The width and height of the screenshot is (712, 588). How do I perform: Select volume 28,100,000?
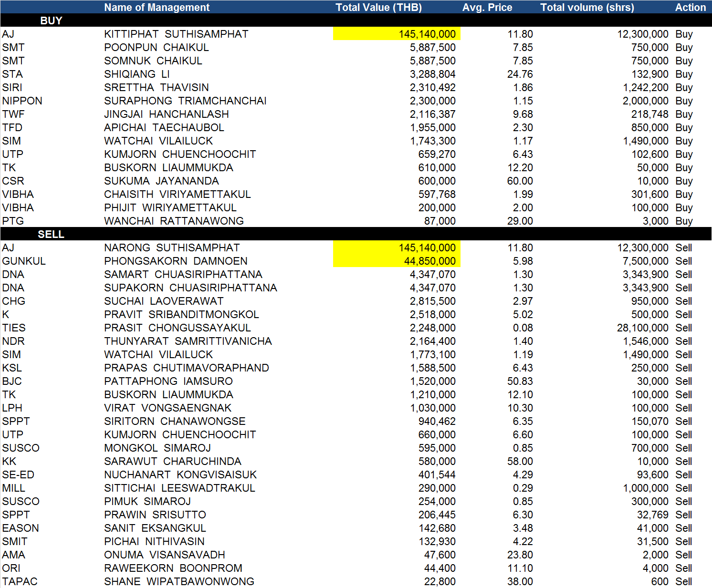point(642,328)
